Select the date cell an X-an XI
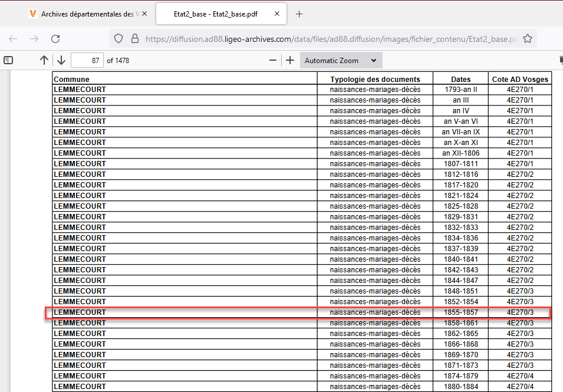The height and width of the screenshot is (392, 563). [460, 143]
